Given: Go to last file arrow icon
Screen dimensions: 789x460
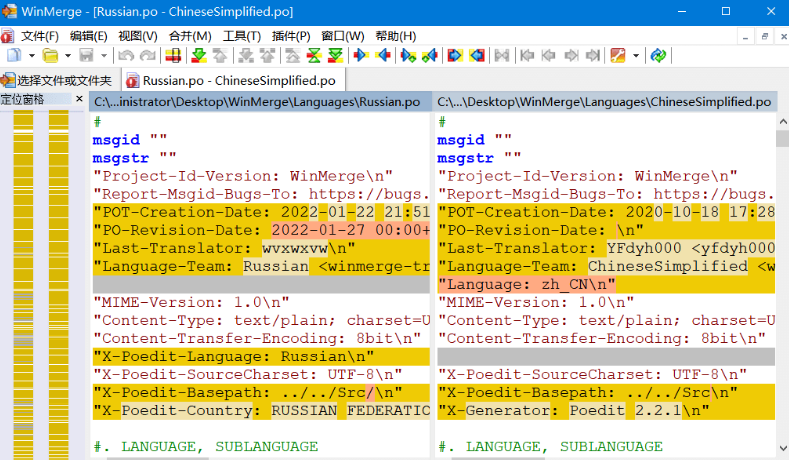Looking at the screenshot, I should [593, 55].
